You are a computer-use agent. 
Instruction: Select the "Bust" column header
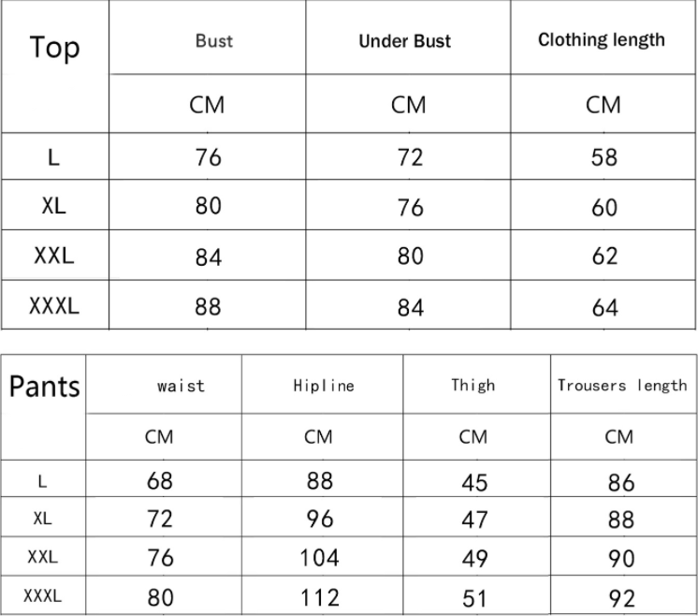(x=214, y=41)
